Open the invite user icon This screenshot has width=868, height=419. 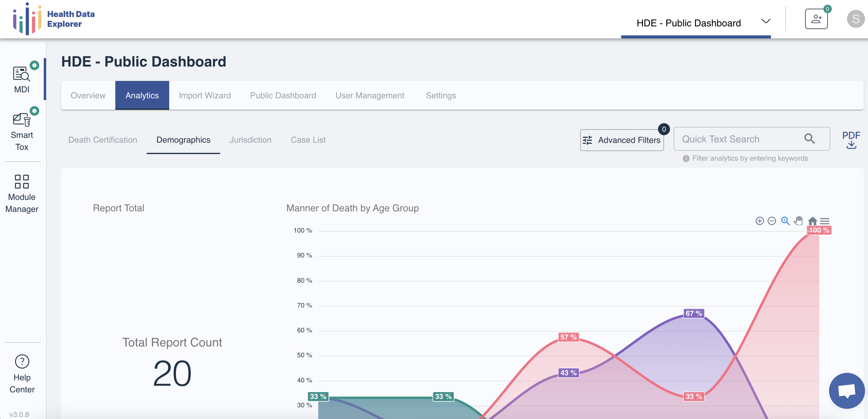tap(816, 19)
